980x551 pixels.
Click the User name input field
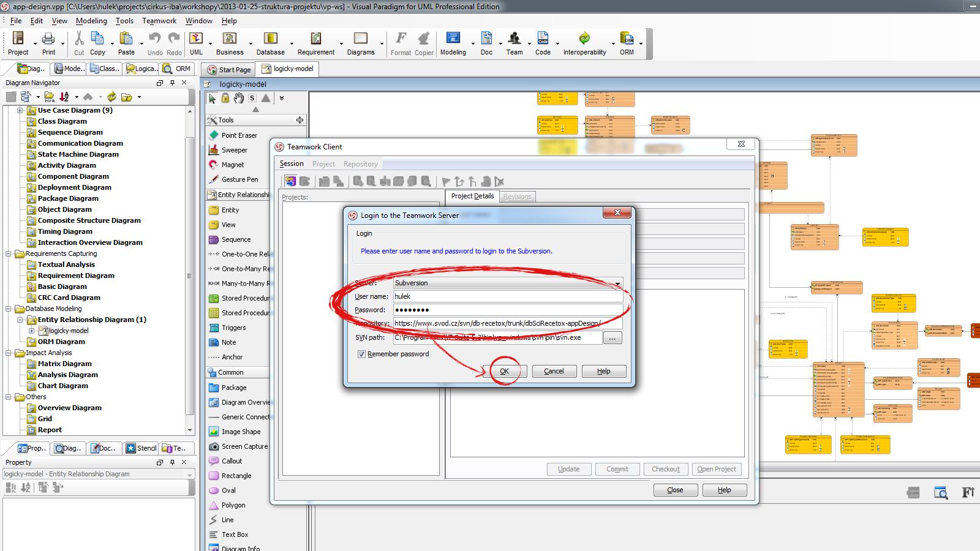pyautogui.click(x=508, y=296)
